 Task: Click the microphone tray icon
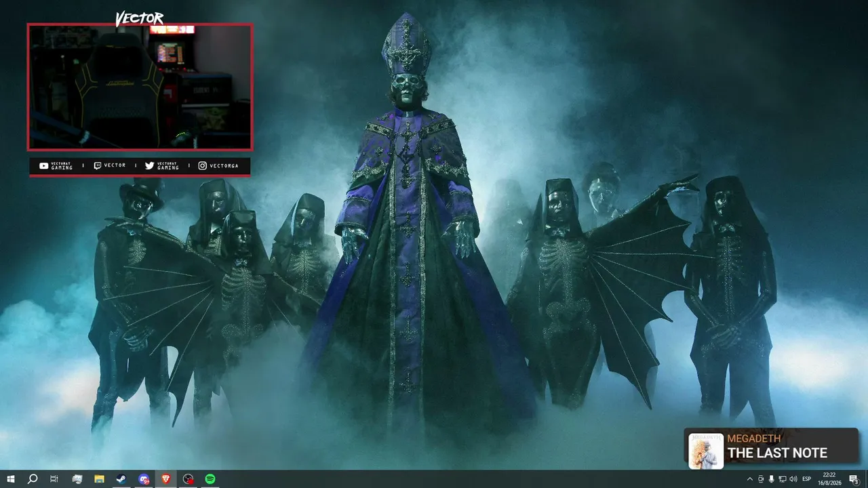[x=772, y=479]
